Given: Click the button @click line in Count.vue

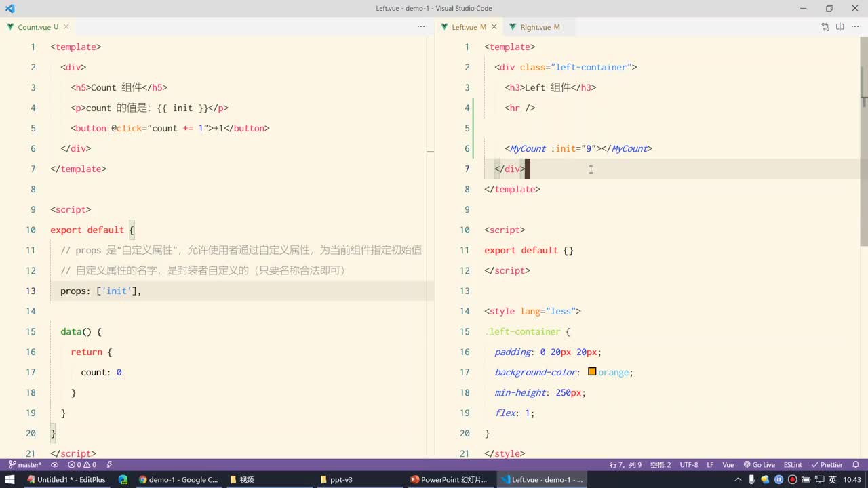Looking at the screenshot, I should (x=170, y=128).
